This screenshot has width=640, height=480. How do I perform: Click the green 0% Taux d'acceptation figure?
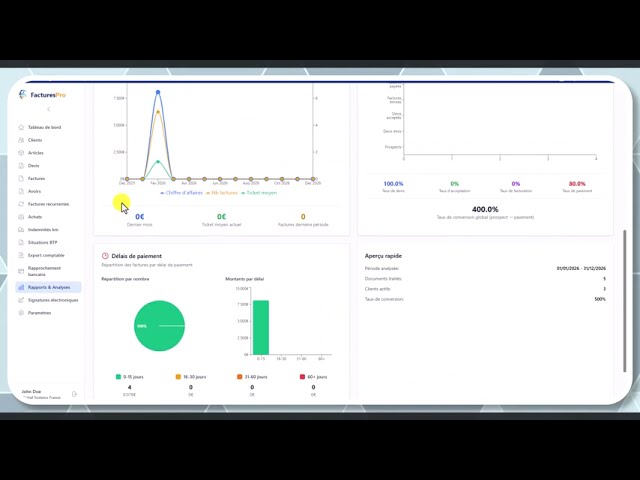click(454, 184)
